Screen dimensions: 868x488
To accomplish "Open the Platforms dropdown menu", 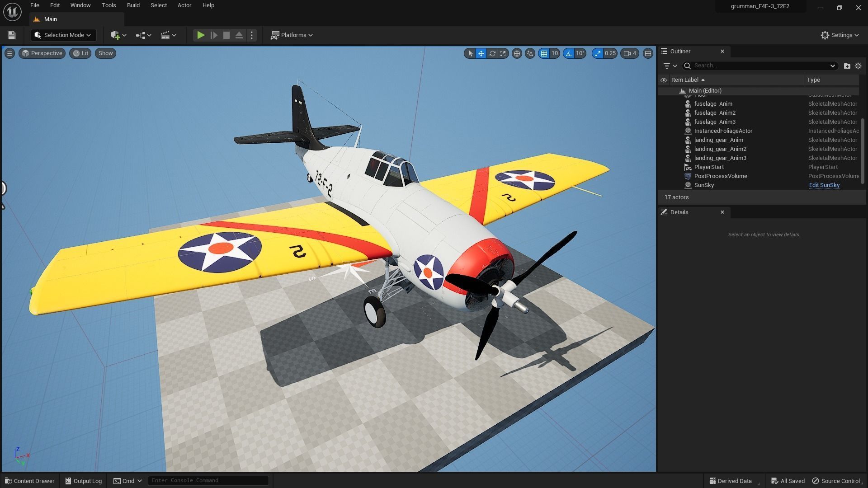I will click(292, 35).
